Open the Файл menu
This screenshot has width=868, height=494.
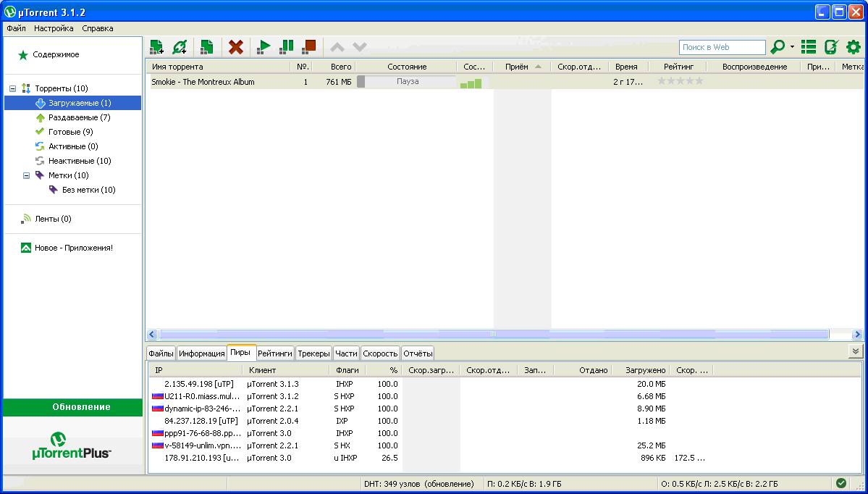pyautogui.click(x=16, y=28)
